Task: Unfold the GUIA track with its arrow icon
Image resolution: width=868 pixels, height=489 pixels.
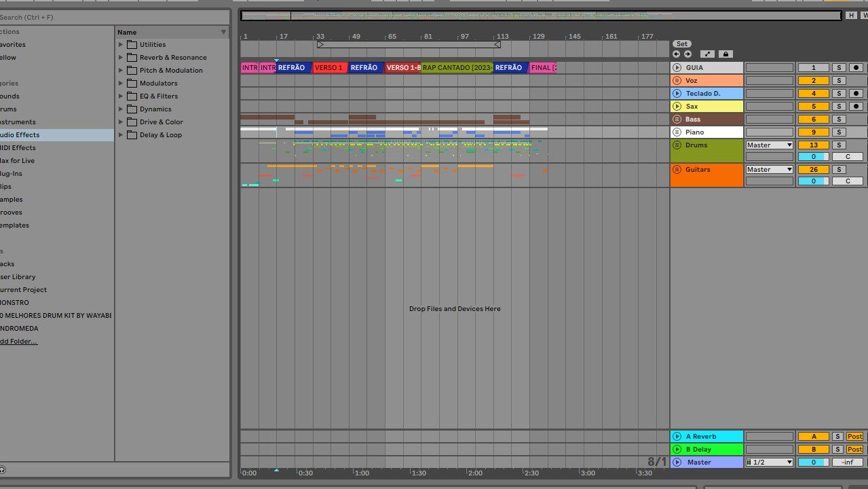Action: (x=677, y=67)
